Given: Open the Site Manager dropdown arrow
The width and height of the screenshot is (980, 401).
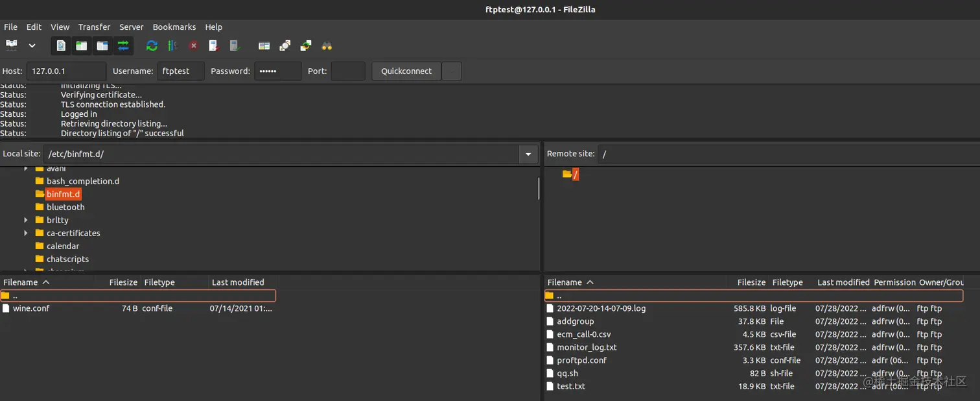Looking at the screenshot, I should pos(32,46).
